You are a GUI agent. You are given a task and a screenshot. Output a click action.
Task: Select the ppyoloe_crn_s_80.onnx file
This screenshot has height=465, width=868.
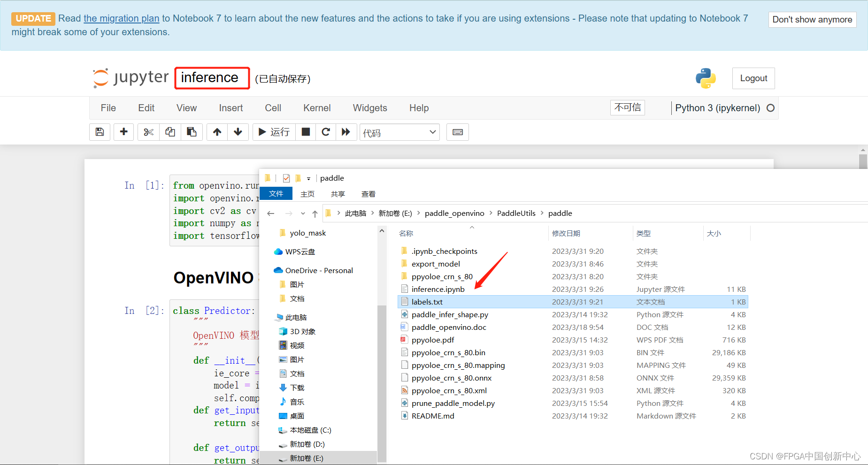pos(452,378)
